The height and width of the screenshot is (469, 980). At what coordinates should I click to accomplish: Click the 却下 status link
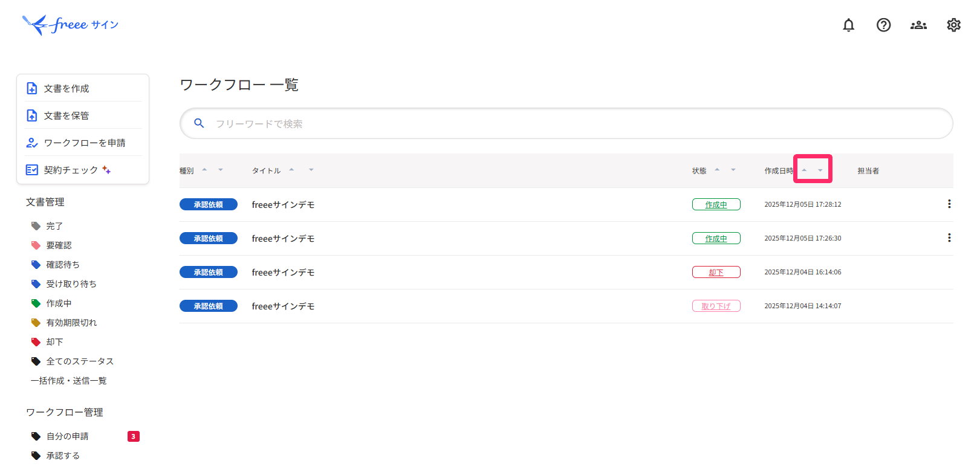[x=716, y=273]
